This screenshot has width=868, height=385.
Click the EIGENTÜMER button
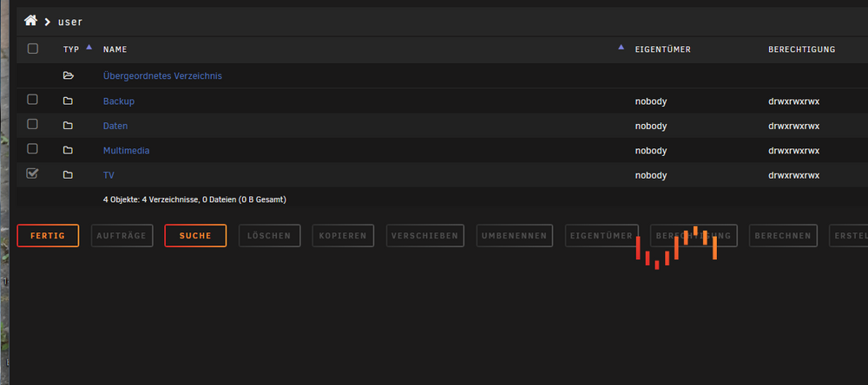(x=602, y=236)
